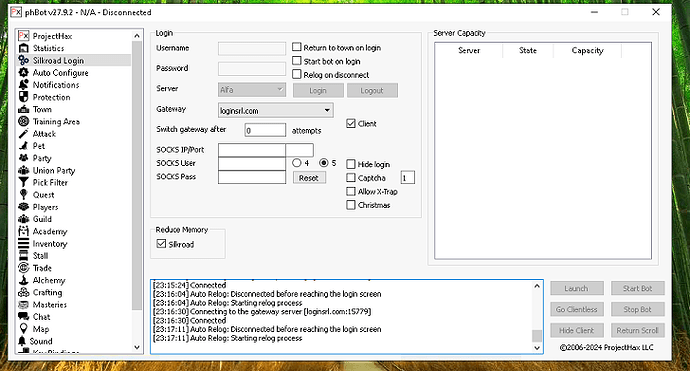Image resolution: width=690 pixels, height=371 pixels.
Task: Click the Captcha number field
Action: pyautogui.click(x=407, y=178)
